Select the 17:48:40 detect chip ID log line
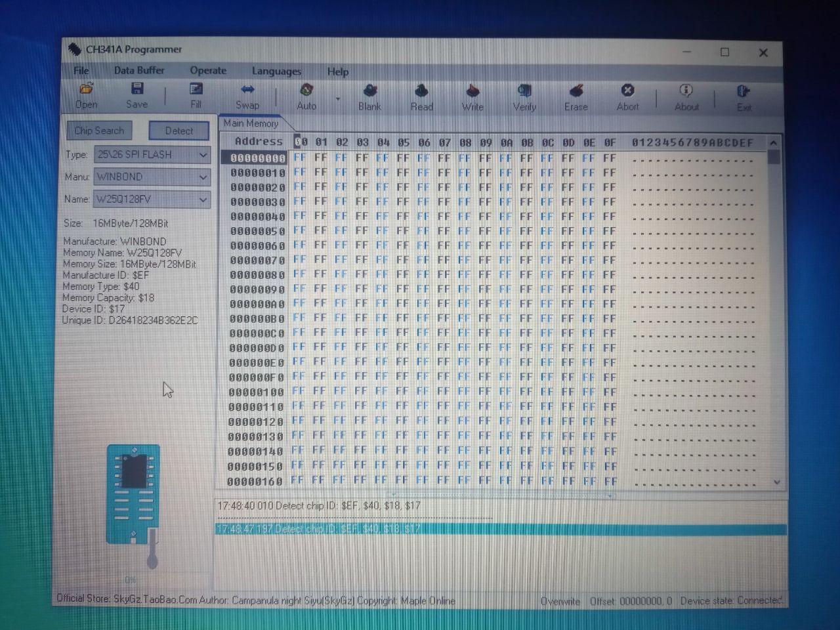 319,506
